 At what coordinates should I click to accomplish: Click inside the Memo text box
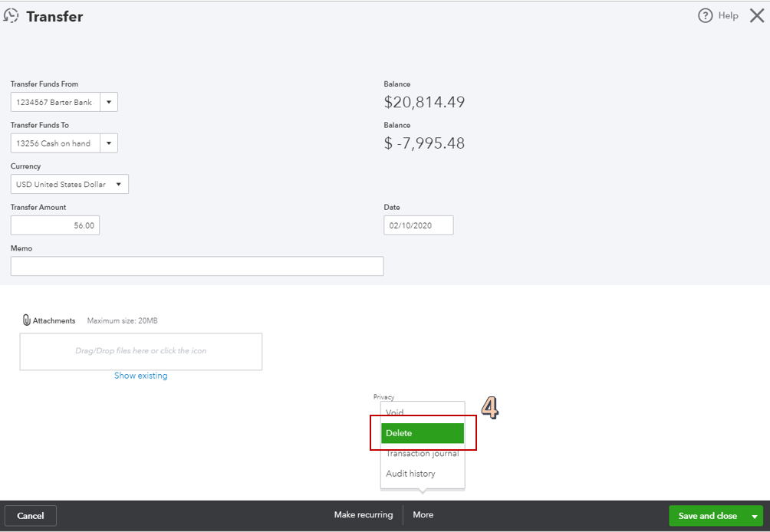click(x=197, y=266)
